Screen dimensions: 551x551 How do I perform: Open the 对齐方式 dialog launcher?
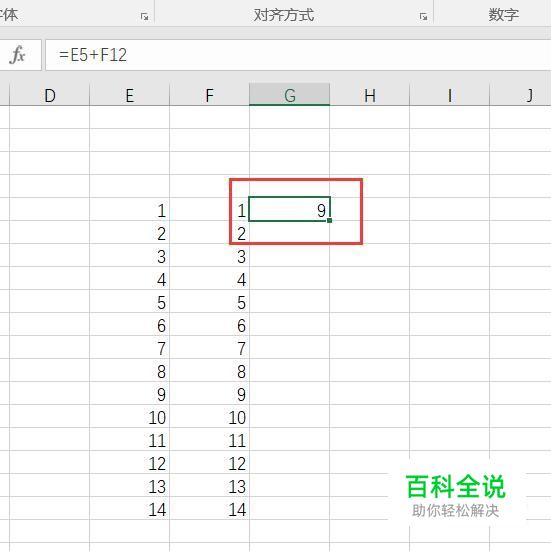[x=423, y=16]
